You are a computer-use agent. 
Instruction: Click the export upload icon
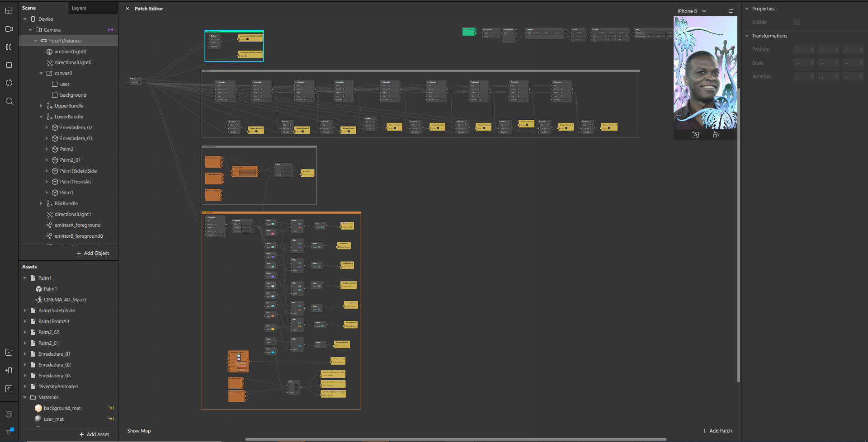click(x=9, y=389)
